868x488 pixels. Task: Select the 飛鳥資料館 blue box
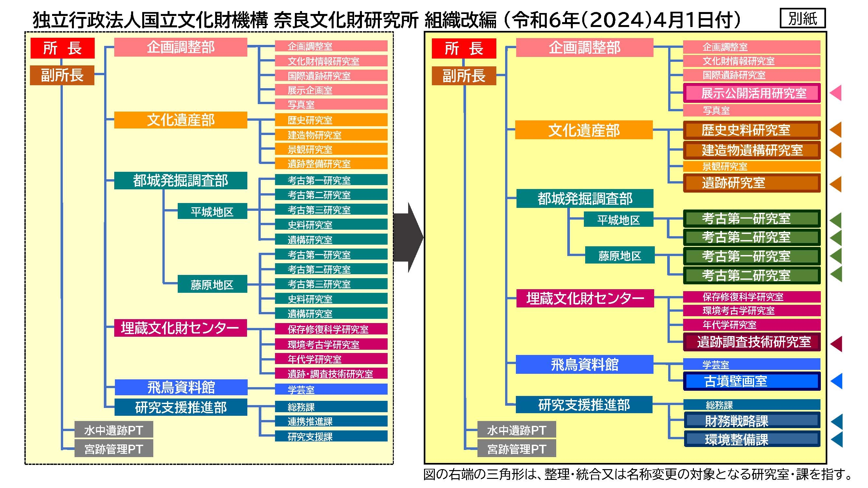point(180,387)
